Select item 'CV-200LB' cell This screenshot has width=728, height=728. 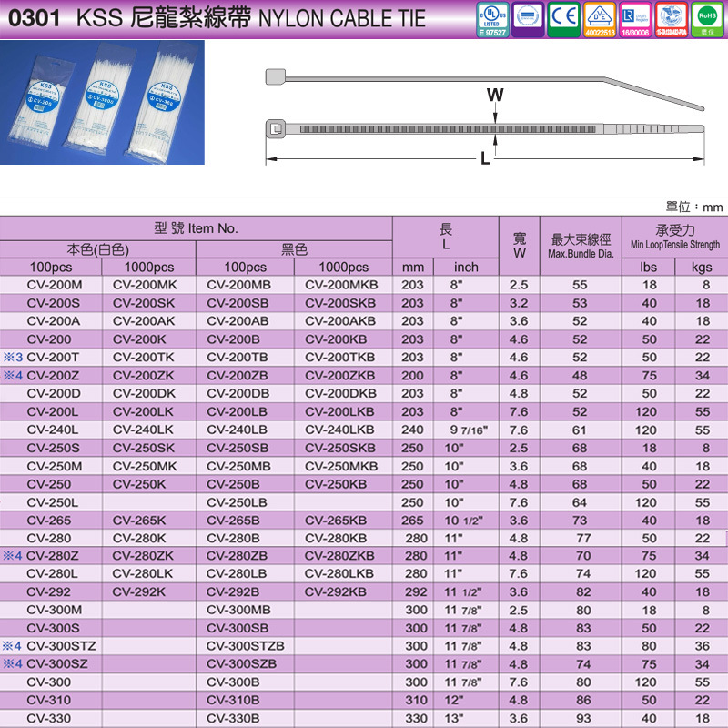tap(237, 412)
